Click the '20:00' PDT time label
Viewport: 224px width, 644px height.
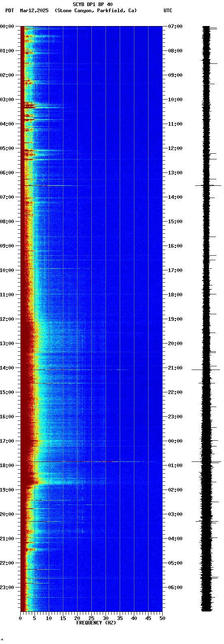pos(6,514)
